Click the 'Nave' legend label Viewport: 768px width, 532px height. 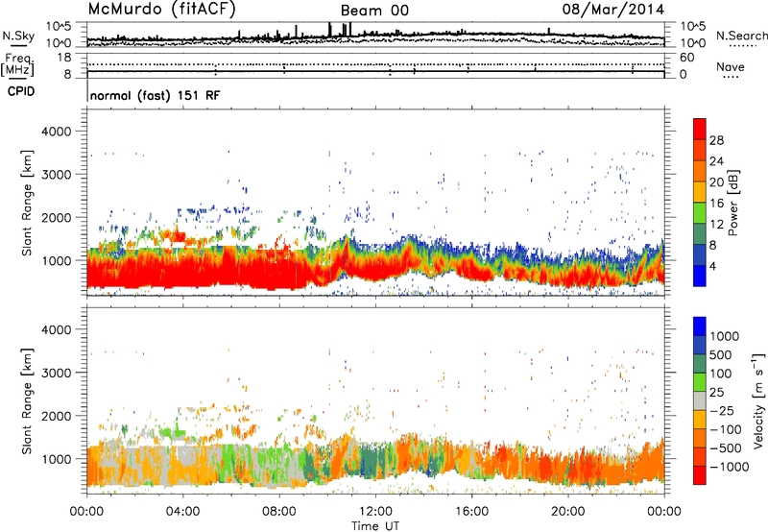coord(731,66)
